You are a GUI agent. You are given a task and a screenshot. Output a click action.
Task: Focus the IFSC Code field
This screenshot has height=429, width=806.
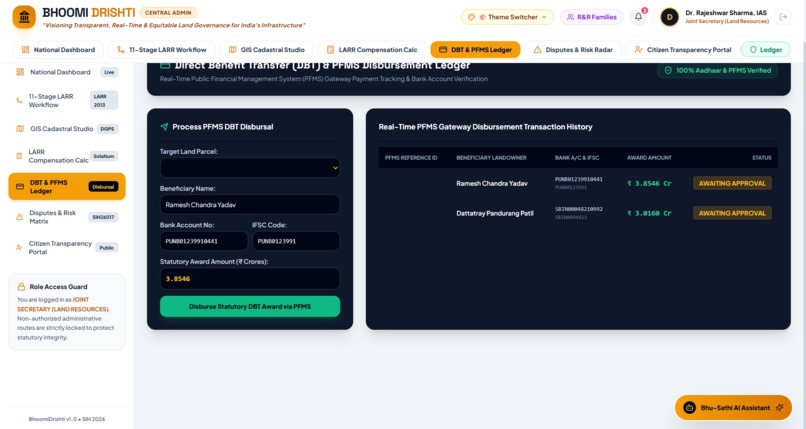click(296, 241)
